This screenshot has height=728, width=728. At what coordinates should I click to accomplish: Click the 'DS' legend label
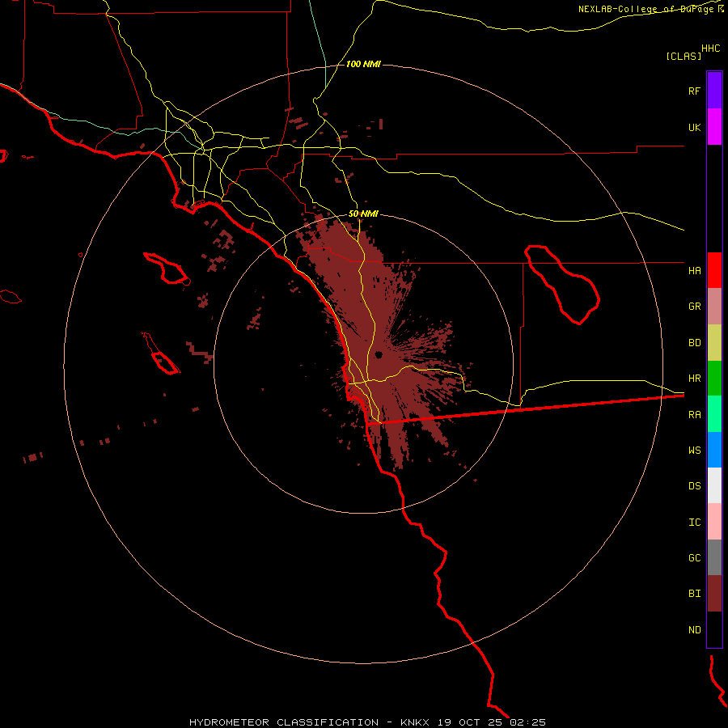(x=694, y=486)
